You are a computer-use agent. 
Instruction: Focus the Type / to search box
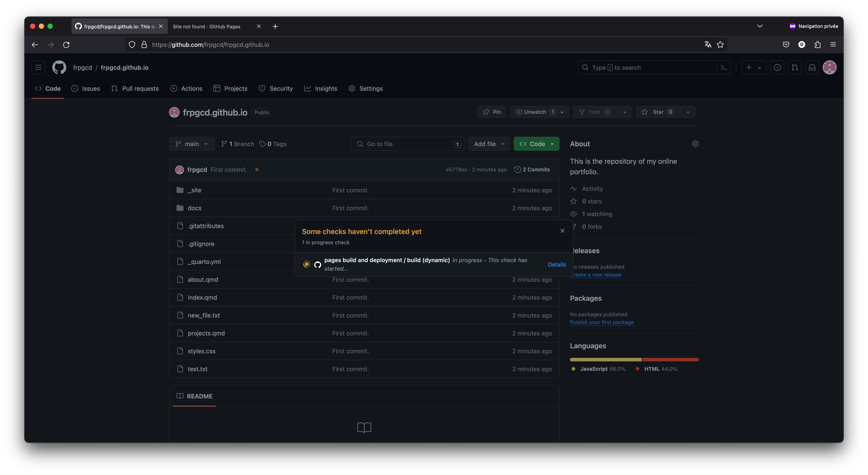[x=654, y=67]
